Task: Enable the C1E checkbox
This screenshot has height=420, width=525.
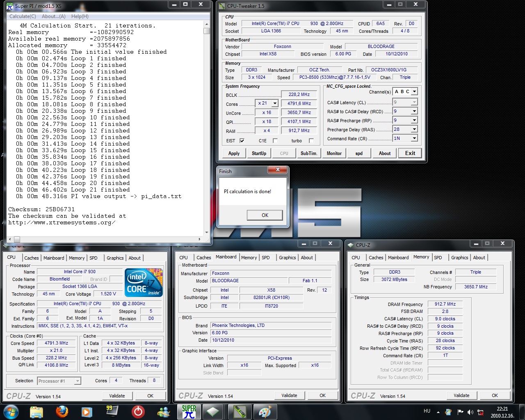Action: pos(275,141)
